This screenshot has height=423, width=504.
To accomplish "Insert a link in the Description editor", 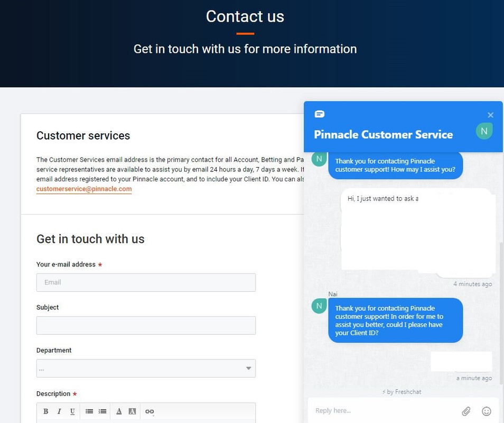I will point(150,411).
